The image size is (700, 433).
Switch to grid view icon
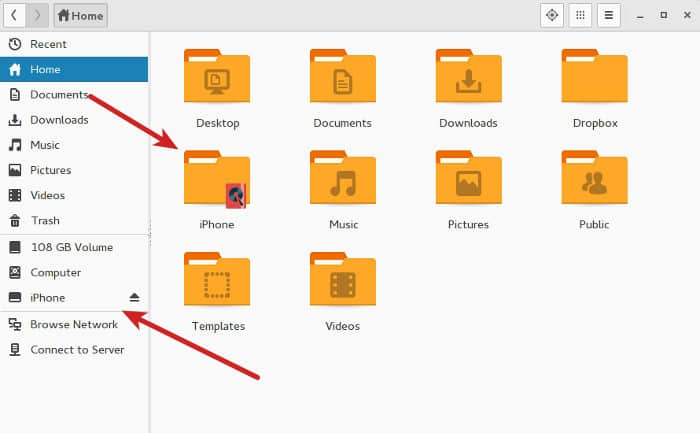(580, 15)
